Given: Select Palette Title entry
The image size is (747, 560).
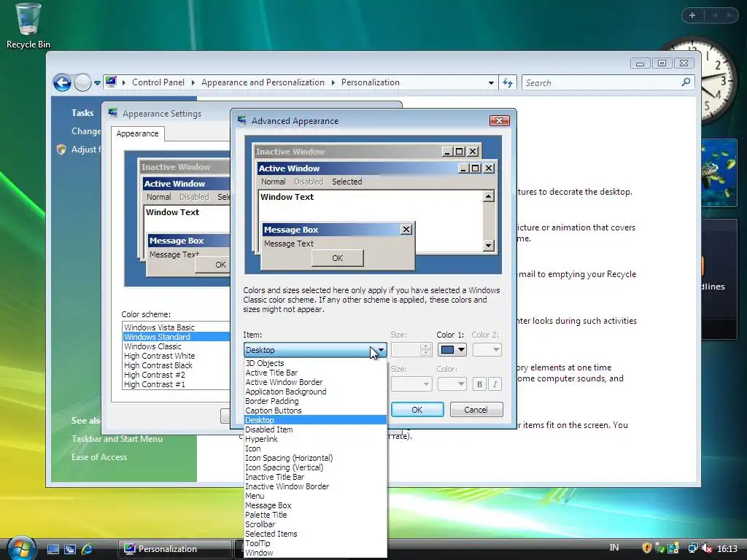Looking at the screenshot, I should [x=315, y=515].
